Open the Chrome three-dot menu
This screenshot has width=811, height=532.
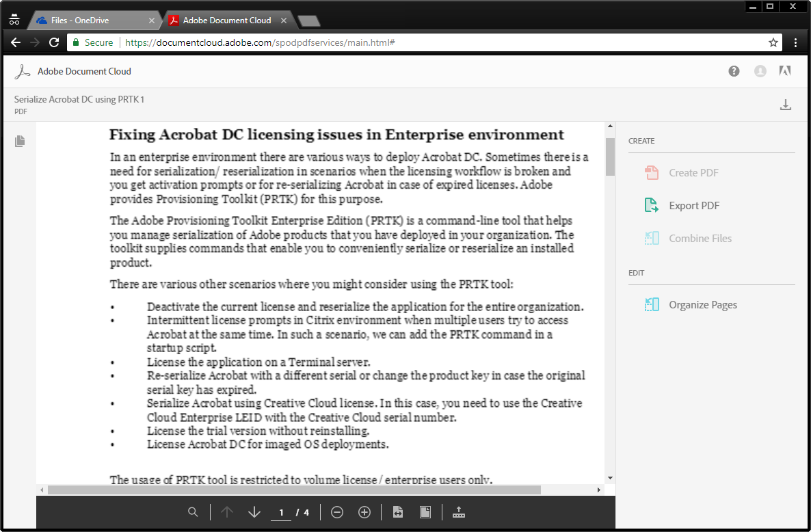click(x=795, y=42)
